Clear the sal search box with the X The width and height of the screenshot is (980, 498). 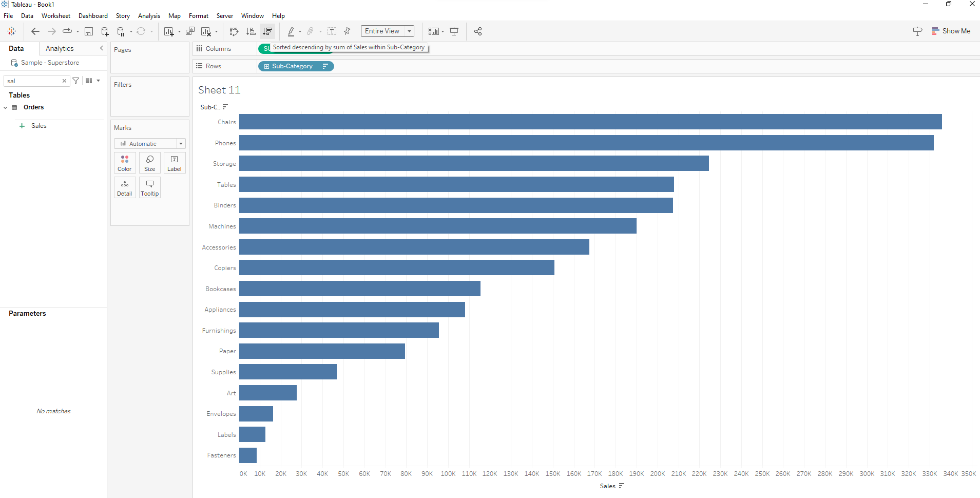(64, 81)
